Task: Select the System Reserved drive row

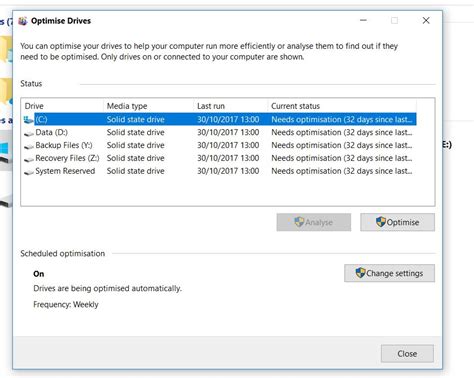Action: click(x=220, y=171)
